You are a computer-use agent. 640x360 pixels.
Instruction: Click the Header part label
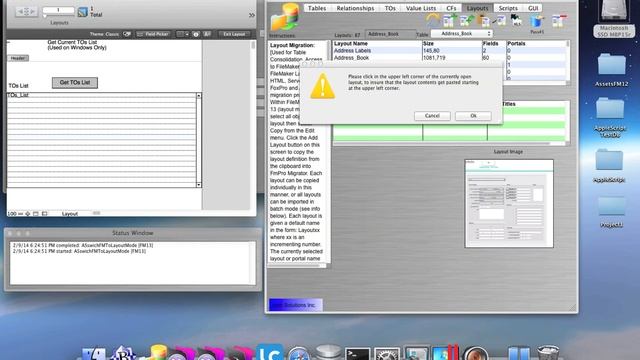pos(18,58)
